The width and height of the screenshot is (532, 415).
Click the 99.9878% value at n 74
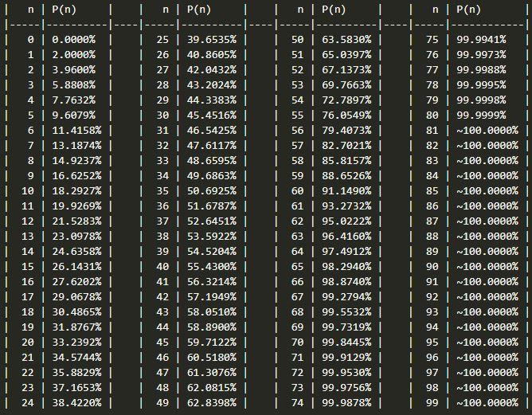coord(346,403)
